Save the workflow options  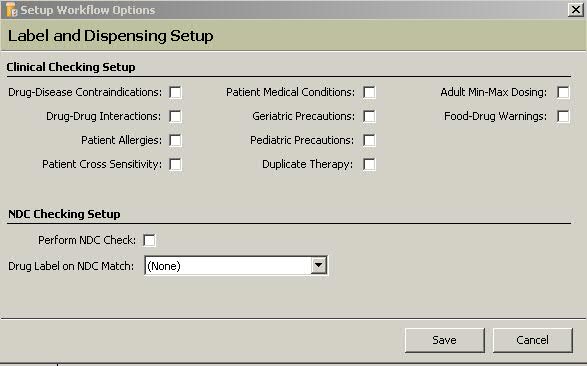tap(444, 340)
